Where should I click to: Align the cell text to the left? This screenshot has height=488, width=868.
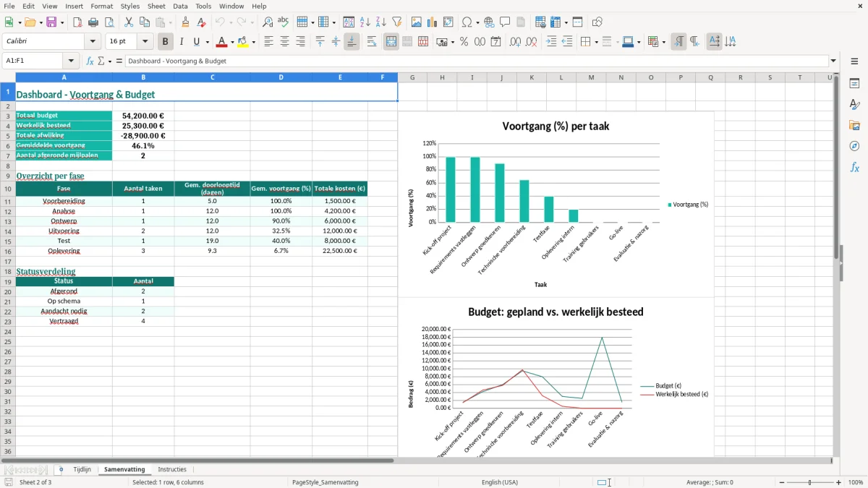[268, 42]
